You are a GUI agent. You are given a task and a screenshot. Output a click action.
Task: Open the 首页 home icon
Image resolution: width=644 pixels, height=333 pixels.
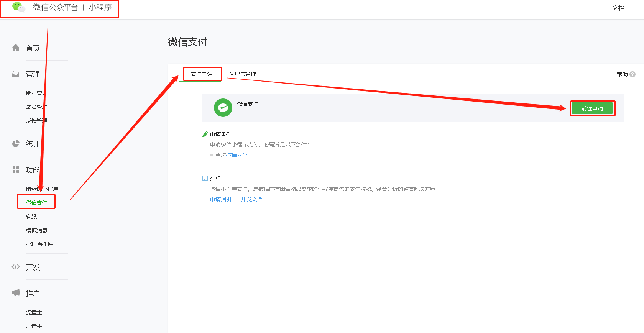tap(16, 48)
